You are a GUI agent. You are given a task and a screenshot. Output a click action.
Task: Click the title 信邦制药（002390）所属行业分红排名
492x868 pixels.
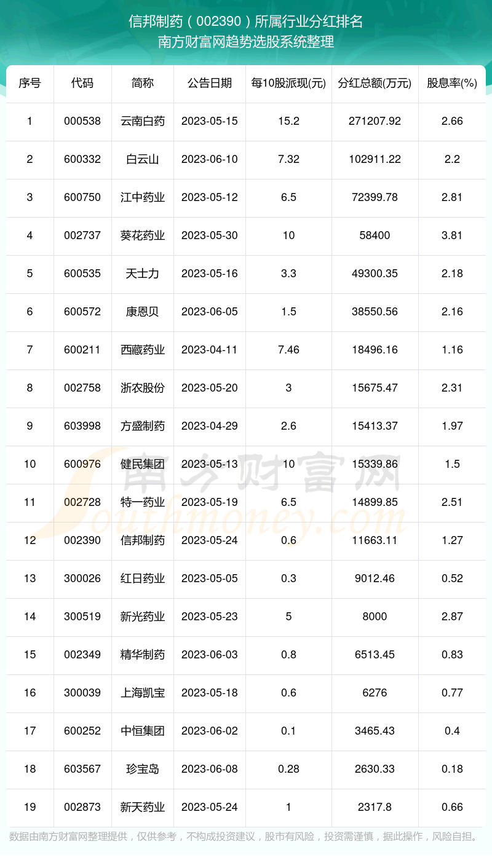click(246, 22)
